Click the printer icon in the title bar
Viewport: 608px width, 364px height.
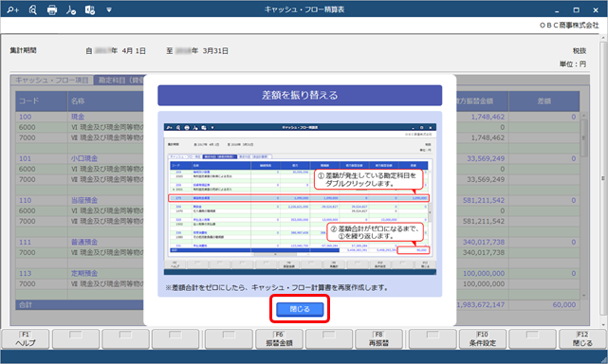tap(52, 9)
